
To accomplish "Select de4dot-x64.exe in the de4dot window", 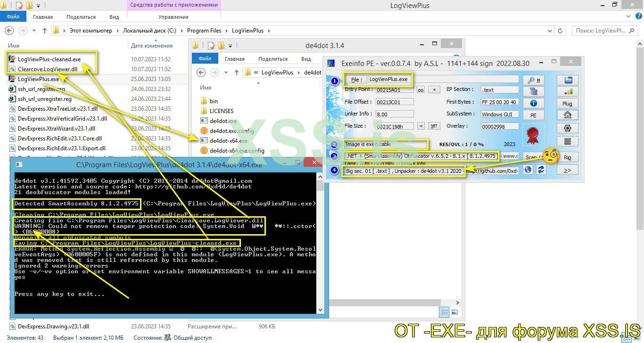I will [x=229, y=141].
